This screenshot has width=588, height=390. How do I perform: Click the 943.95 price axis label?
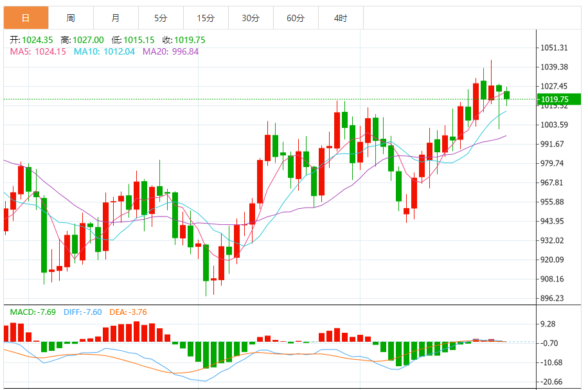pos(552,221)
